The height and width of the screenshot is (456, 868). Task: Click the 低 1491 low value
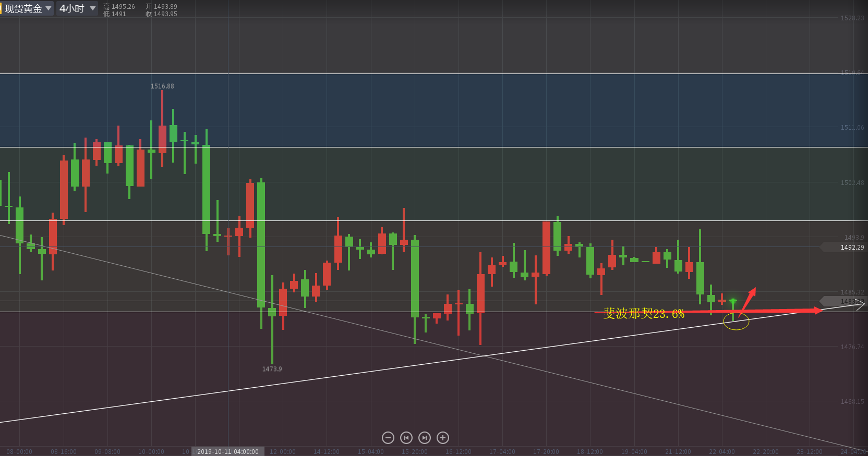coord(115,14)
